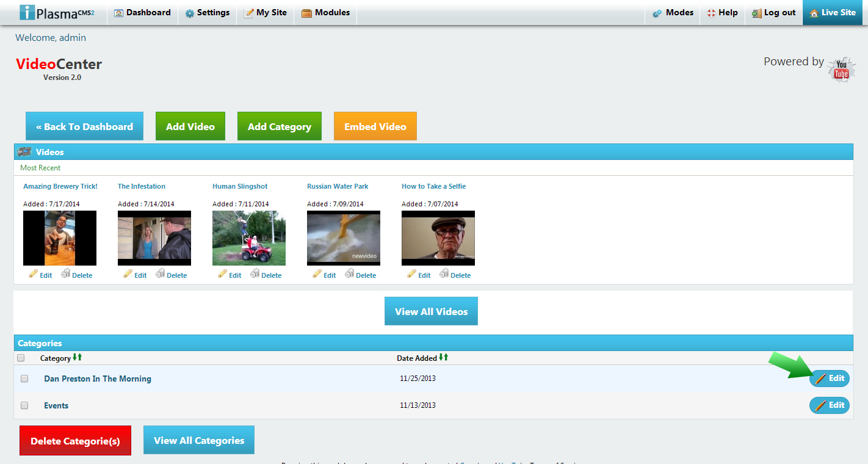This screenshot has height=464, width=868.
Task: Check the Events category checkbox
Action: [24, 405]
